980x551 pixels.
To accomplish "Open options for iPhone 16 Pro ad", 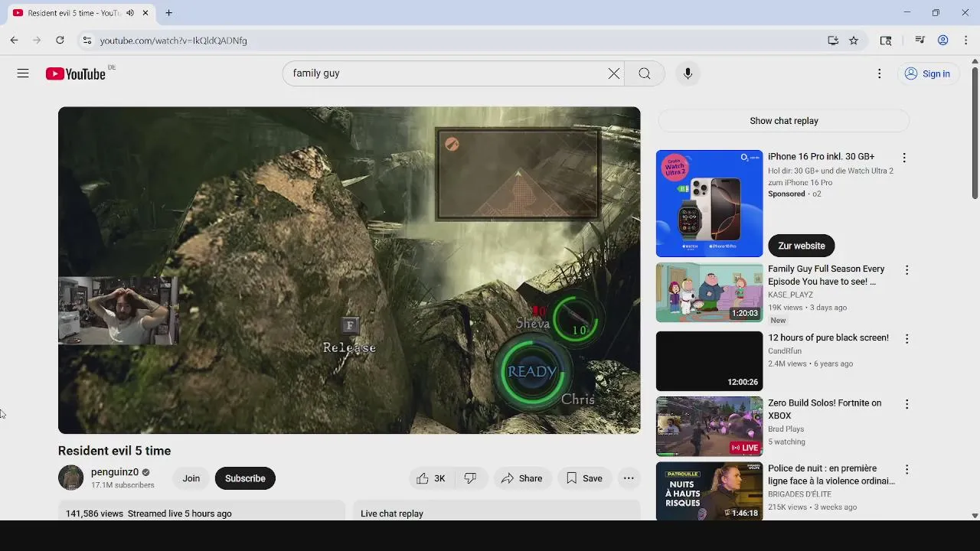I will tap(904, 158).
